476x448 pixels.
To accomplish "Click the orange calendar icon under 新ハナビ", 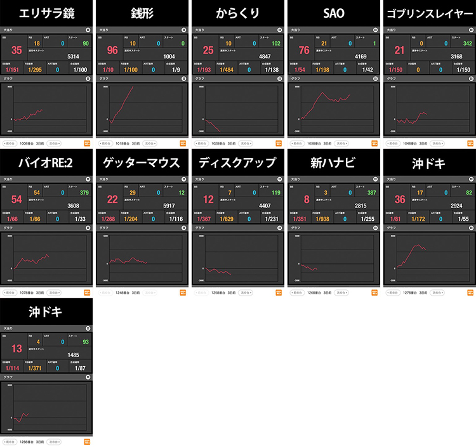I will (x=374, y=293).
